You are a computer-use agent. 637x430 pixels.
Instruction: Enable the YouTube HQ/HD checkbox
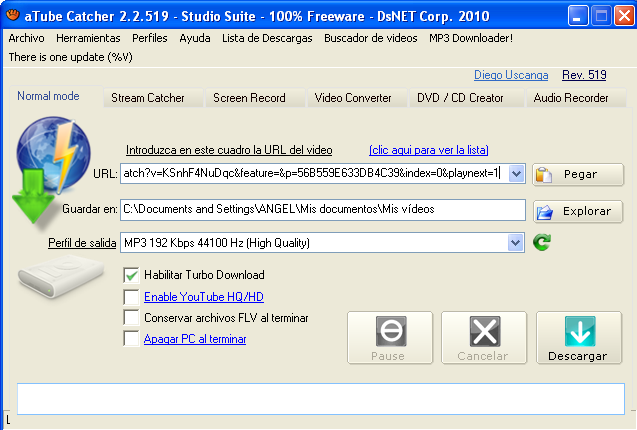click(x=131, y=297)
